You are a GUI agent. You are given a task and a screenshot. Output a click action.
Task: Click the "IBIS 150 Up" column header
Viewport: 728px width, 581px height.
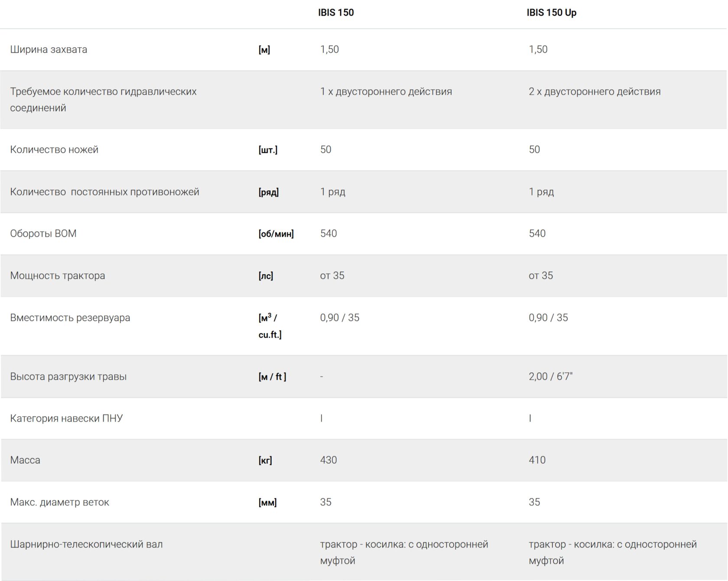551,13
